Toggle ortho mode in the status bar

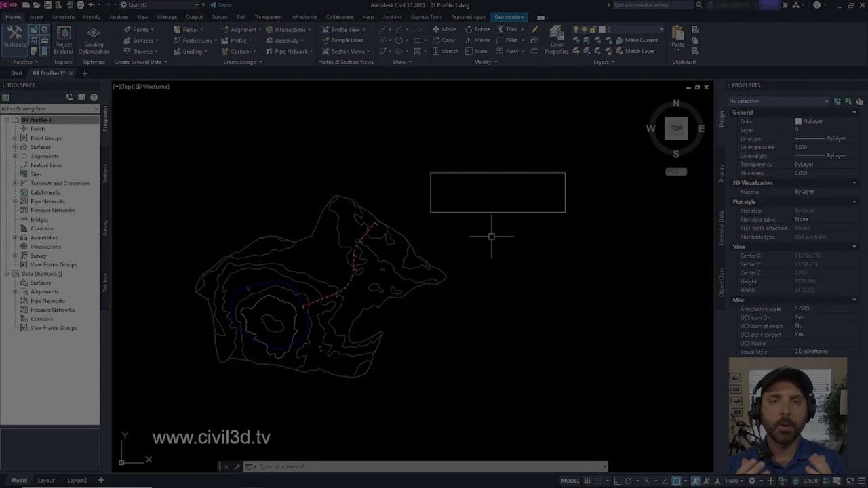(616, 480)
